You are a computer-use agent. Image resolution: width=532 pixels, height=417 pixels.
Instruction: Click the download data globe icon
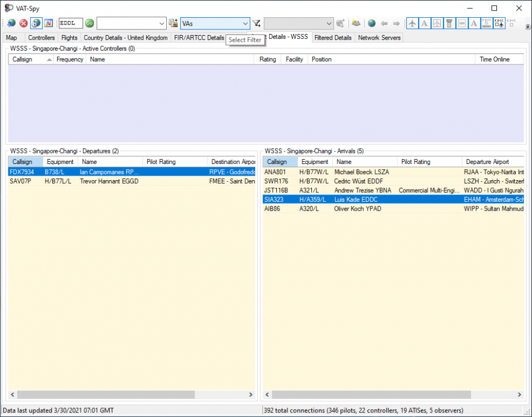[x=11, y=23]
